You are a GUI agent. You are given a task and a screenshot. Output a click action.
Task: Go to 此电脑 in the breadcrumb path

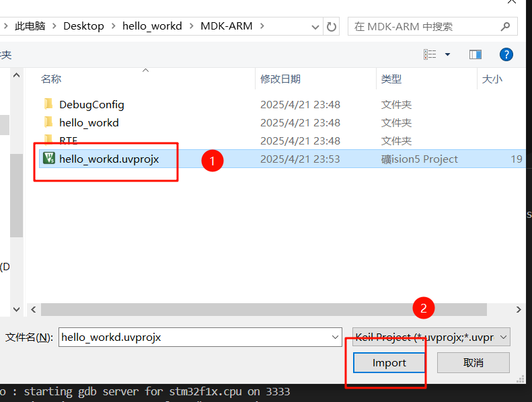pos(30,26)
